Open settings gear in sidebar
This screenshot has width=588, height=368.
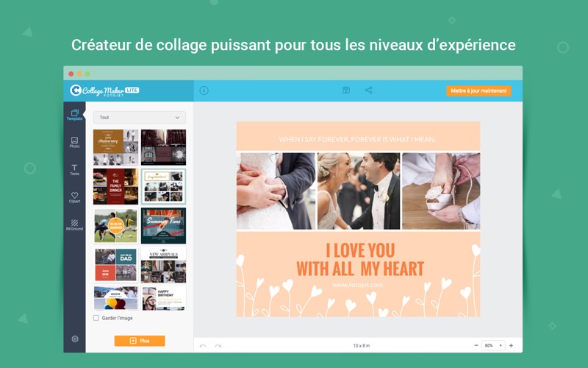pyautogui.click(x=75, y=339)
